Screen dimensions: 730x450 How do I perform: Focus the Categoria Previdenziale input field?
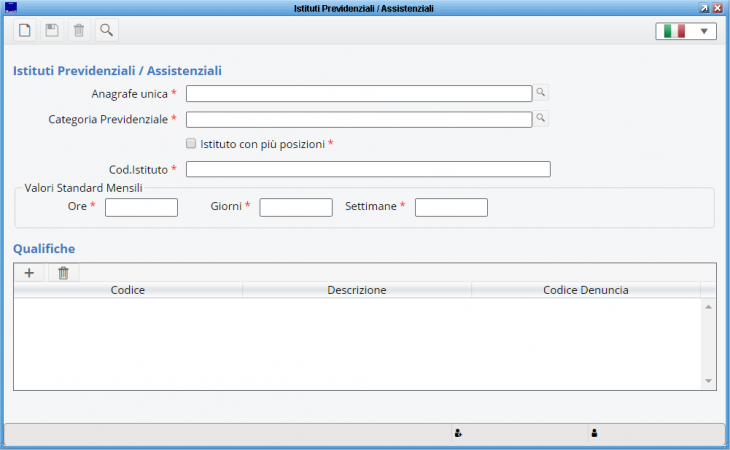tap(359, 119)
